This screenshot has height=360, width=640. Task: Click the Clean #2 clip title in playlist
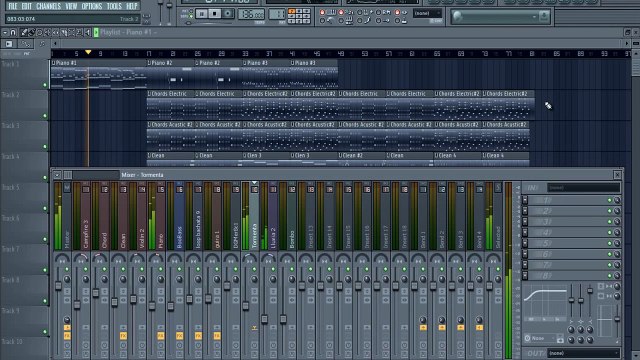tap(353, 156)
